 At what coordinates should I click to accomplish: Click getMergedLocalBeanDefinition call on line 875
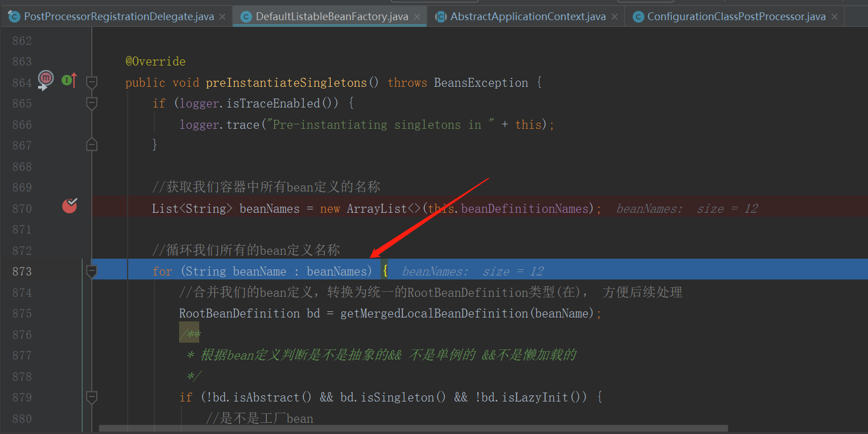(x=434, y=314)
